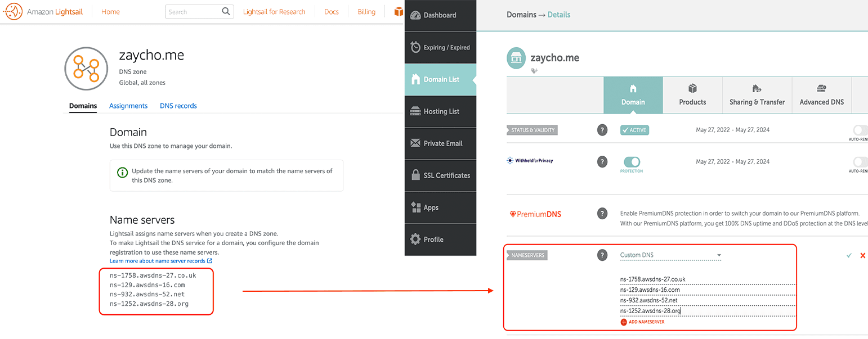Open Dashboard in the Namecheap sidebar
The height and width of the screenshot is (339, 868).
pos(440,15)
